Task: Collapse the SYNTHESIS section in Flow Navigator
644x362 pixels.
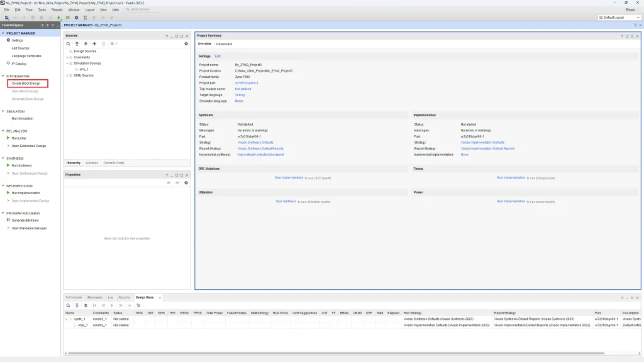Action: pos(3,158)
